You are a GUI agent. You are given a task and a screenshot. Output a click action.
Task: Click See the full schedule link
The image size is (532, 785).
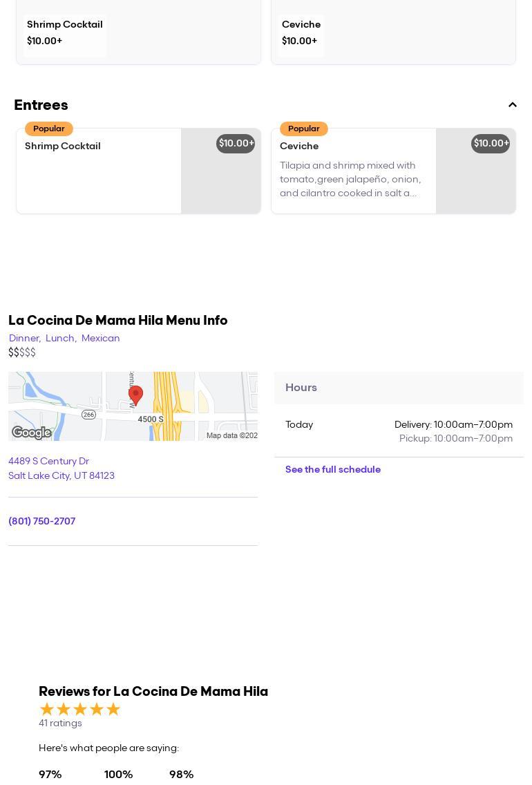pos(333,470)
